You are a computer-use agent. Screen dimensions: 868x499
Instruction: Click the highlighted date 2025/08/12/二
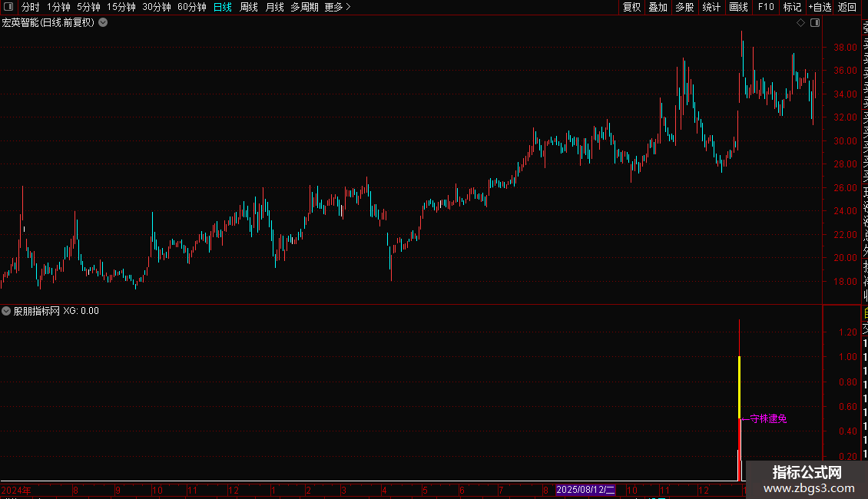pyautogui.click(x=585, y=490)
